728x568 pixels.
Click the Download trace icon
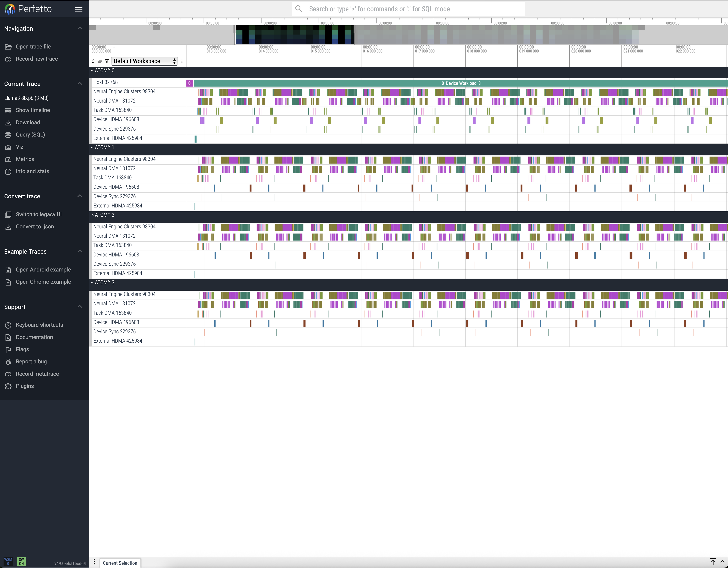tap(8, 123)
